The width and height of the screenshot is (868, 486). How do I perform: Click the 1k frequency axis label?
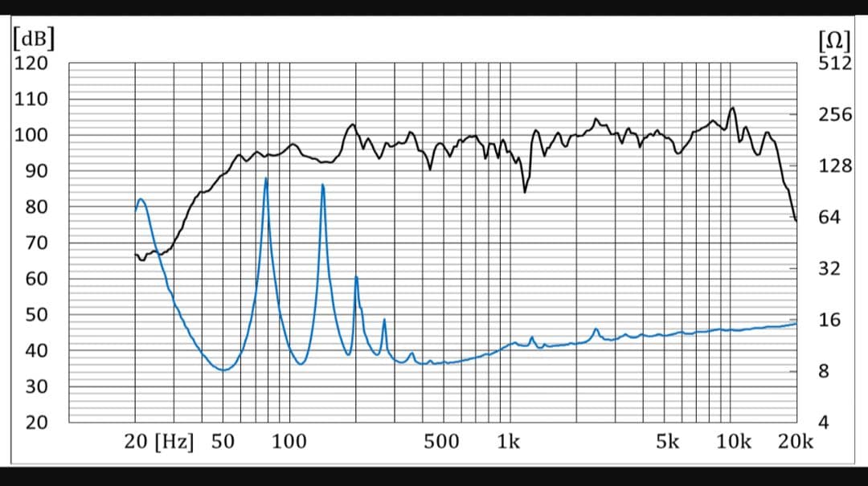click(x=508, y=441)
